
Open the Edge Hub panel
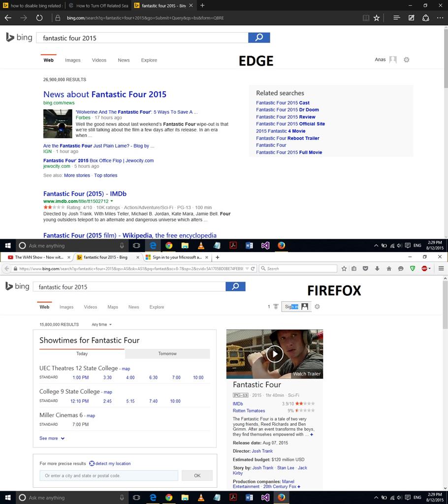click(396, 18)
